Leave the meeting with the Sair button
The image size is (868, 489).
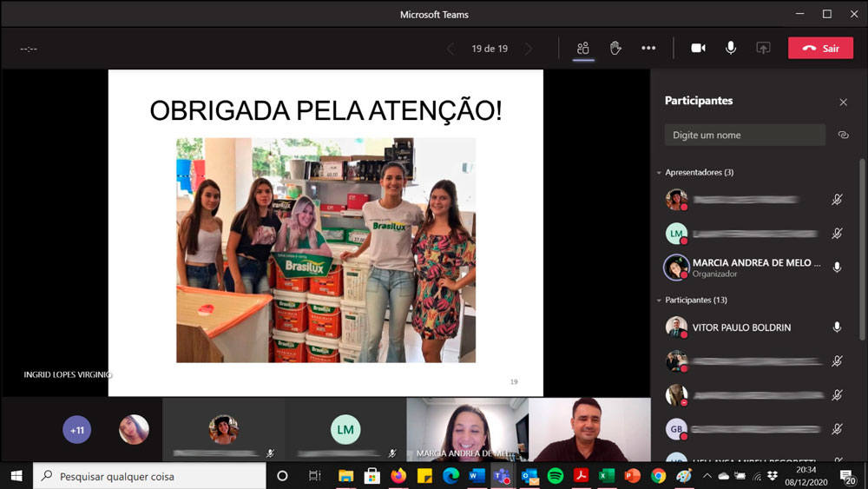820,48
